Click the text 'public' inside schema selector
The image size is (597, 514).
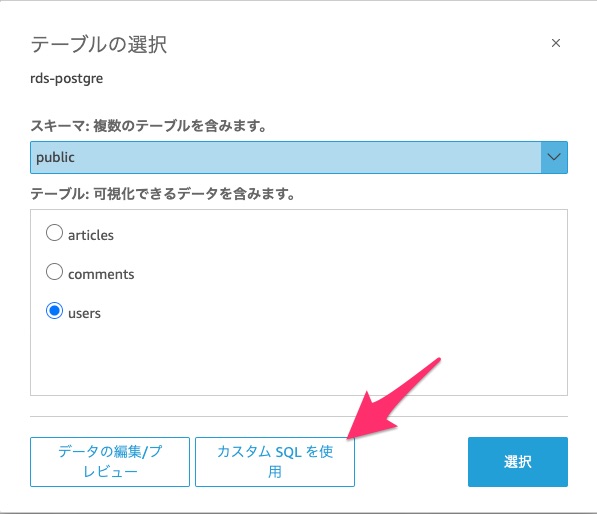pyautogui.click(x=56, y=157)
